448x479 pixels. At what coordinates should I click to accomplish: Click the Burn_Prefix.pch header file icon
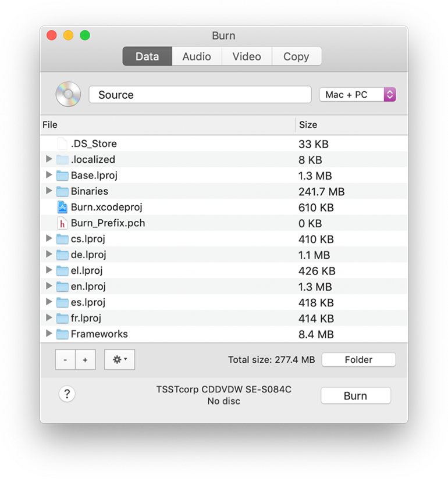click(x=62, y=223)
